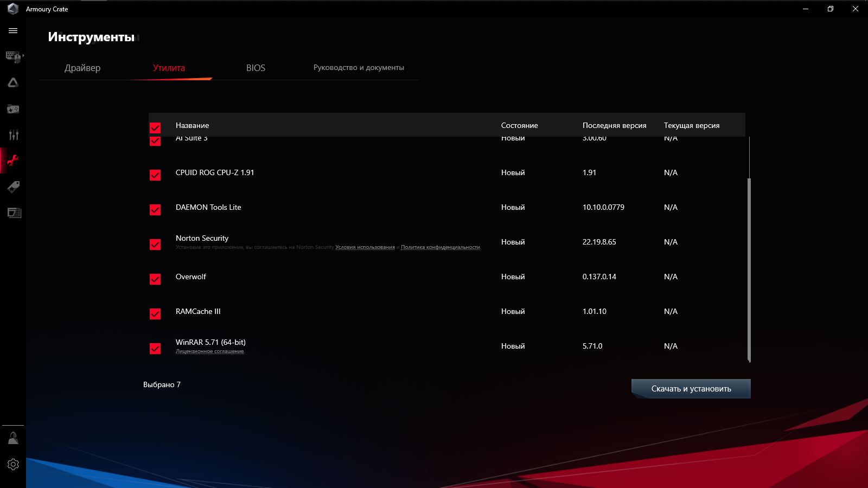This screenshot has width=868, height=488.
Task: Open the Game Library gamepad icon
Action: point(13,109)
